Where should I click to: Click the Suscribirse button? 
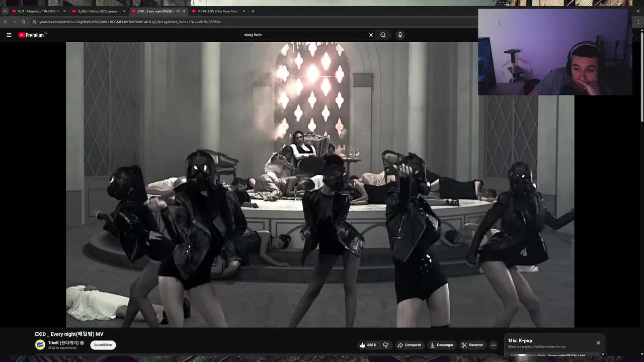(x=103, y=345)
